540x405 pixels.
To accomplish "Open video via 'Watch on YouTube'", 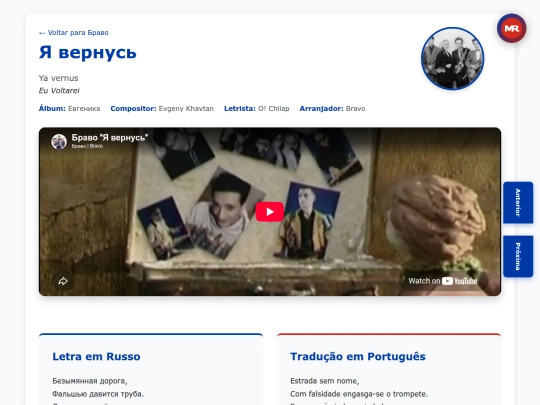I will coord(443,281).
